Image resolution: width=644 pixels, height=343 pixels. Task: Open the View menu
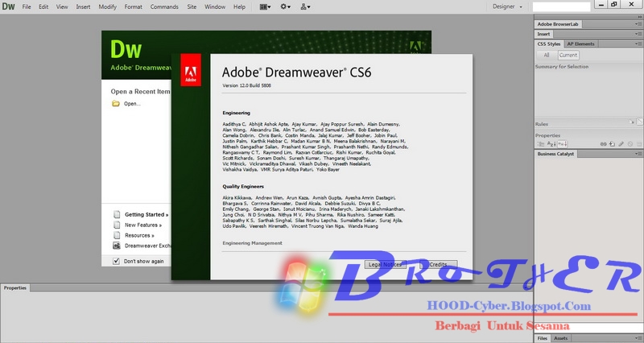point(62,6)
